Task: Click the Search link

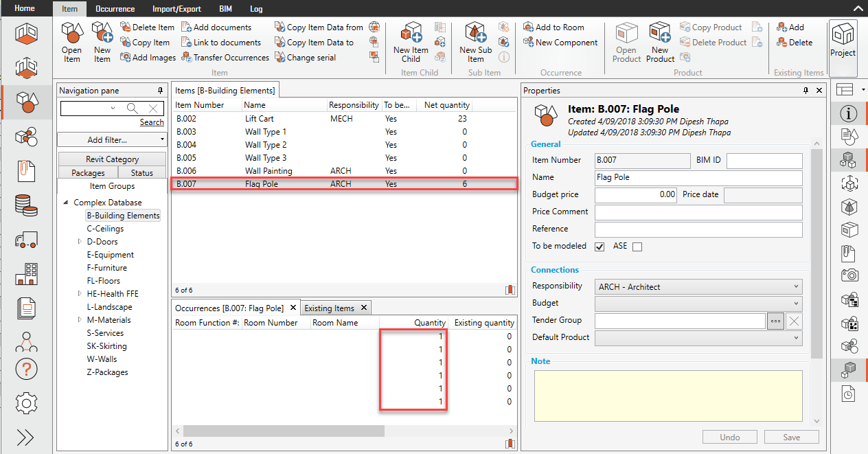Action: click(152, 122)
